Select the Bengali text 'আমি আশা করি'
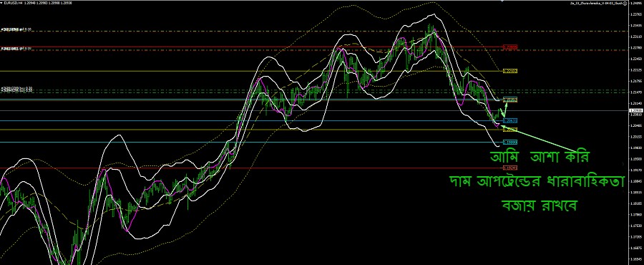This screenshot has width=644, height=265. tap(540, 158)
